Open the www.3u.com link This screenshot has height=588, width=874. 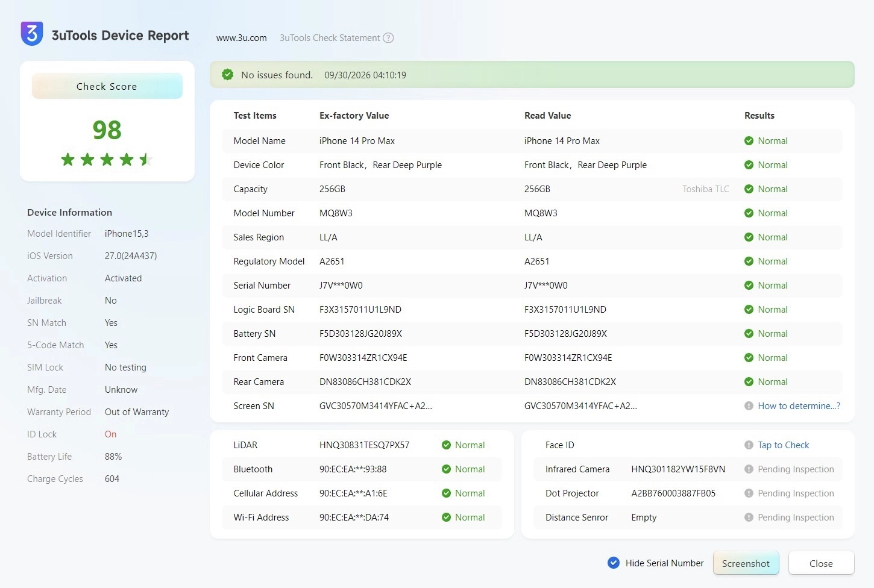click(x=241, y=38)
